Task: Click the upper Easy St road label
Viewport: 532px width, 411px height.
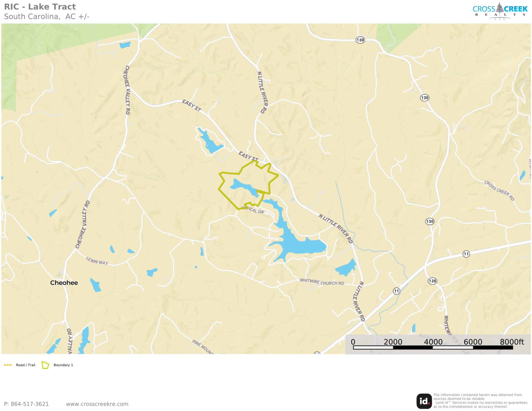Action: pyautogui.click(x=191, y=106)
